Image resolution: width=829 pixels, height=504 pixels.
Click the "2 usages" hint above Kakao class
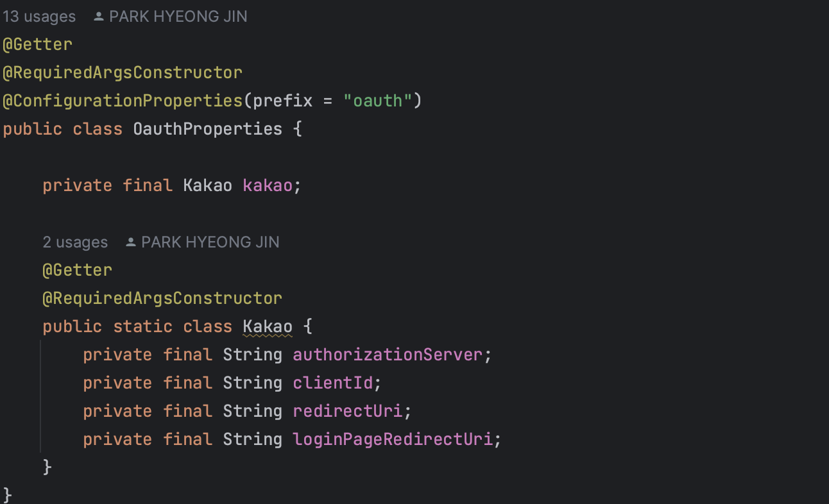75,242
